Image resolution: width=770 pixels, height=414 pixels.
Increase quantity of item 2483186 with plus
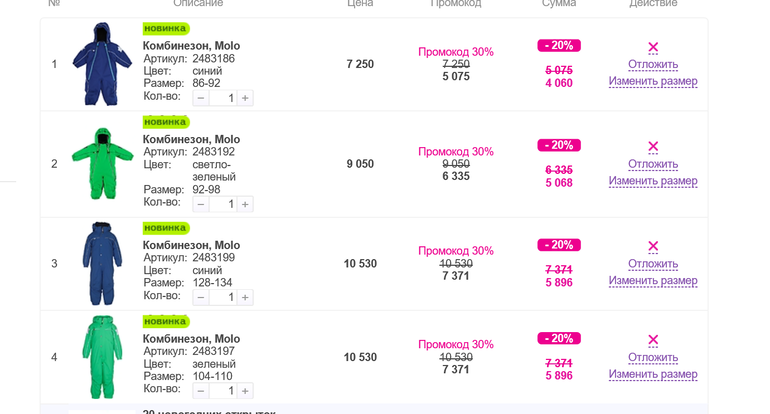[x=245, y=98]
